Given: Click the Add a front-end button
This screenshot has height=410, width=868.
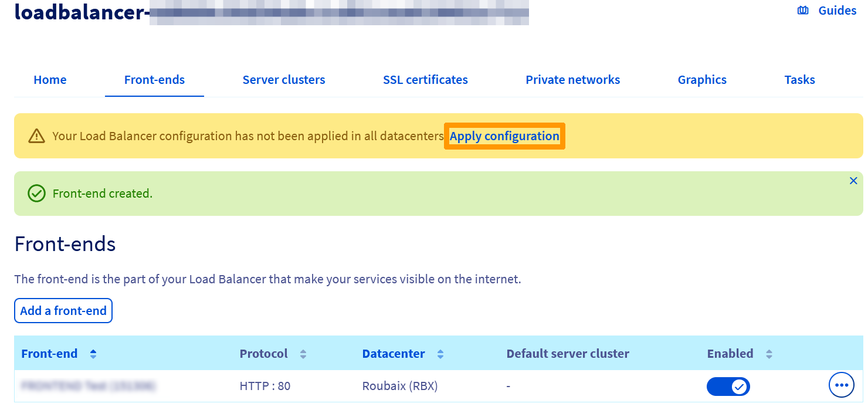Looking at the screenshot, I should click(x=63, y=310).
